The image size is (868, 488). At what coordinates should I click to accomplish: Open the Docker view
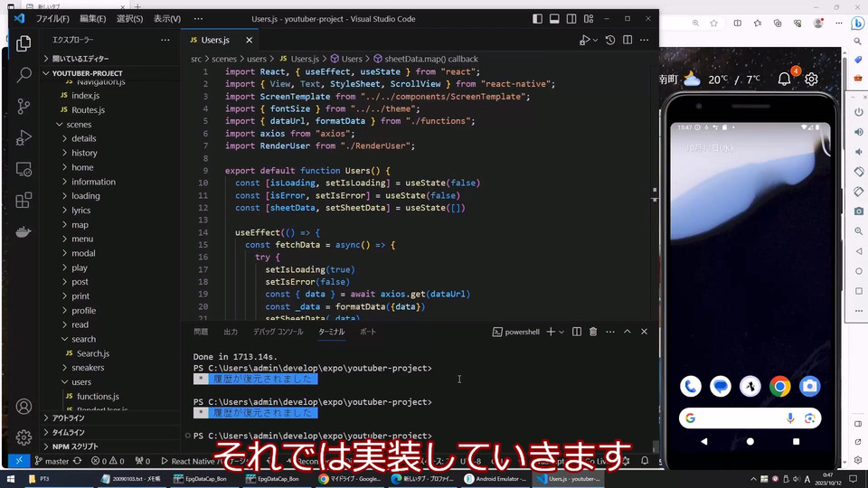click(x=24, y=232)
